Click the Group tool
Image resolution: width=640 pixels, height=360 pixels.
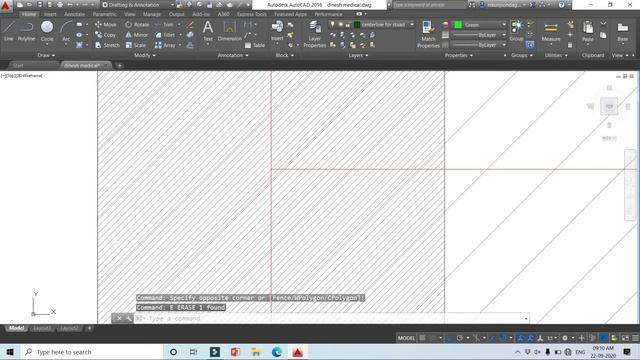click(516, 31)
